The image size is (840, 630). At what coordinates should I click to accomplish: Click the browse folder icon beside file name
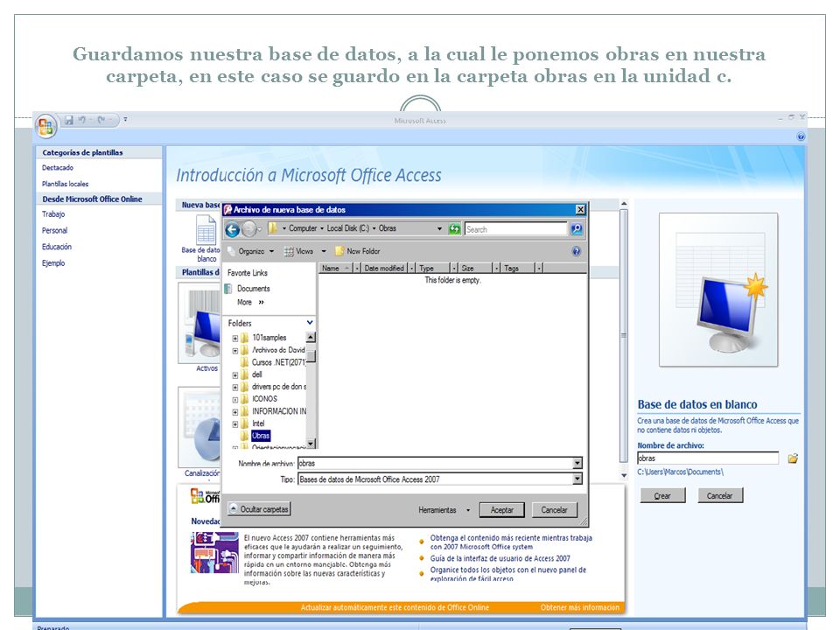[x=793, y=458]
